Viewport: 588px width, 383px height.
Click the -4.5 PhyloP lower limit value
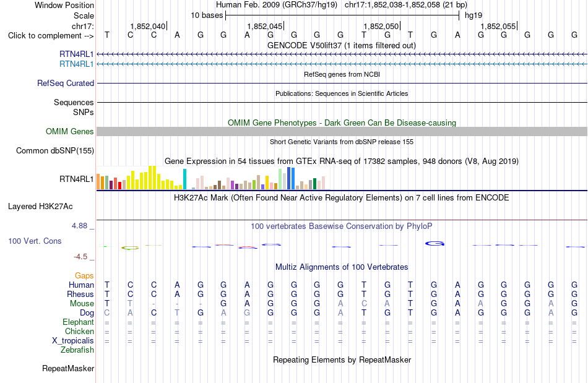[x=80, y=257]
